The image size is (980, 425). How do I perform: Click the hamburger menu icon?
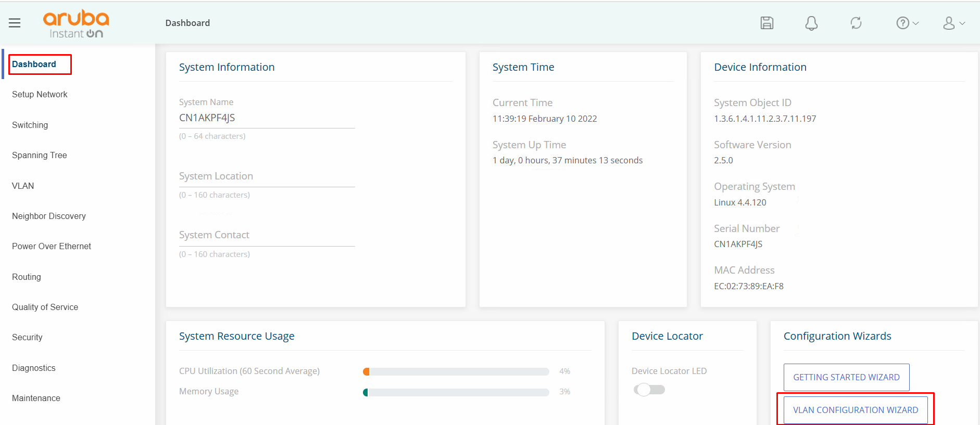pos(15,23)
